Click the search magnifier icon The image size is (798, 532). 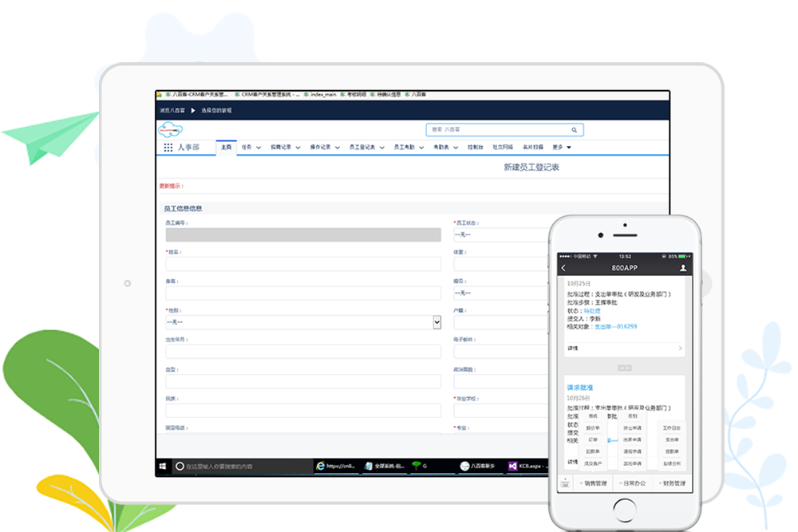[574, 129]
